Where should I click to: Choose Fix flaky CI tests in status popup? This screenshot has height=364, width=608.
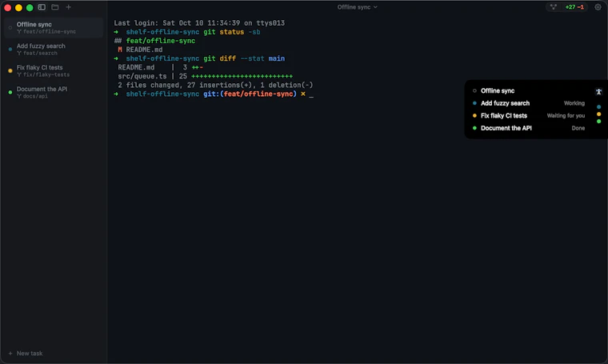(529, 115)
